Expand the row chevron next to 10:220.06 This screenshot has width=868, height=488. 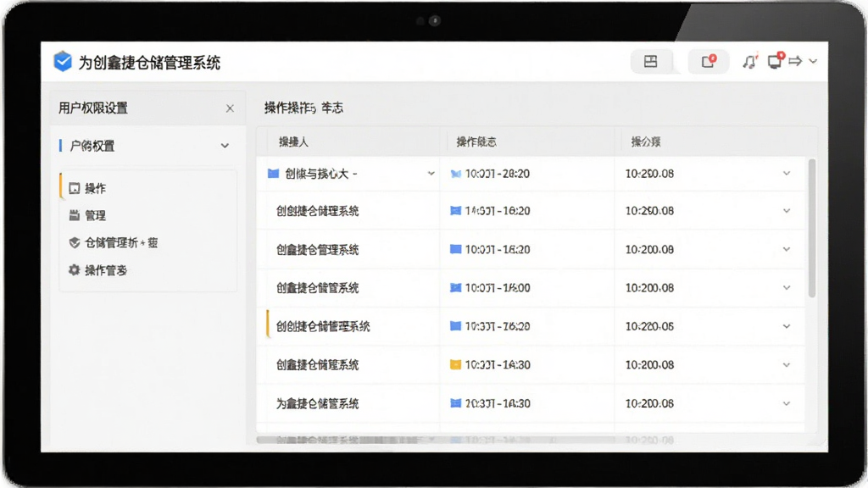pos(787,326)
